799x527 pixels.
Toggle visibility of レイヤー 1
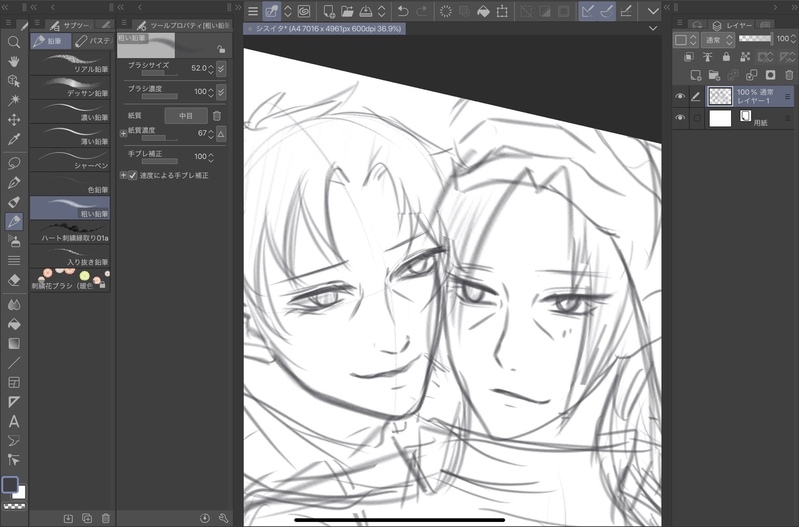tap(680, 96)
